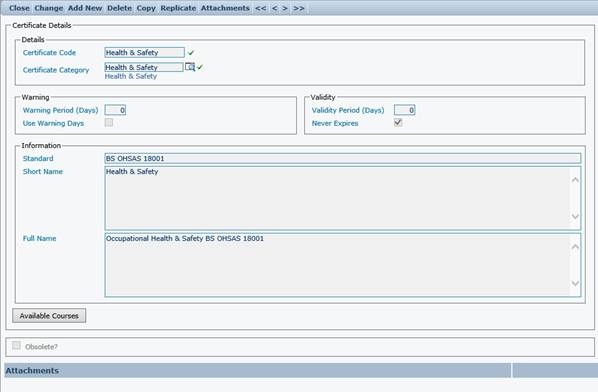Viewport: 598px width, 392px height.
Task: Click the Short Name label
Action: point(43,172)
